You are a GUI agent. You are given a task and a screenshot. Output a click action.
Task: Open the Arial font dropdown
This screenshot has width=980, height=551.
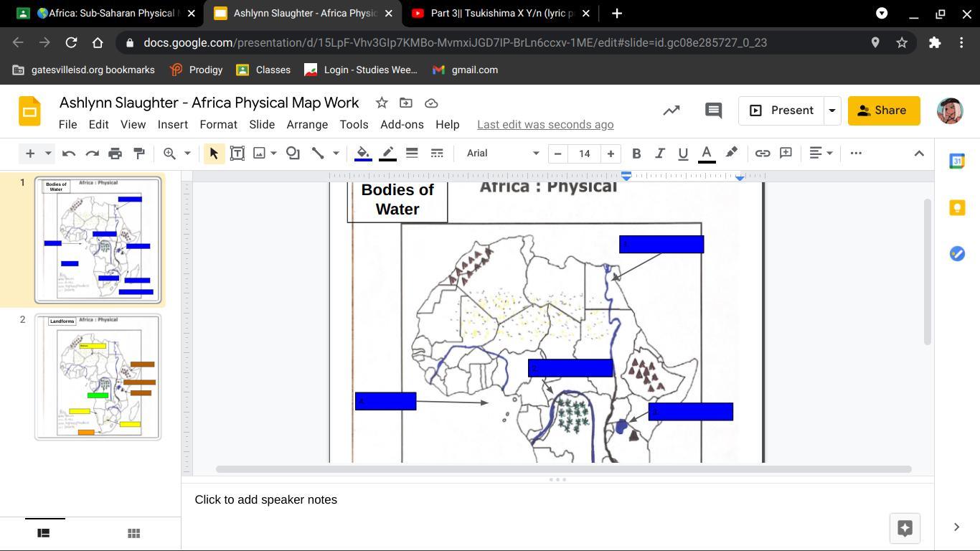[502, 153]
